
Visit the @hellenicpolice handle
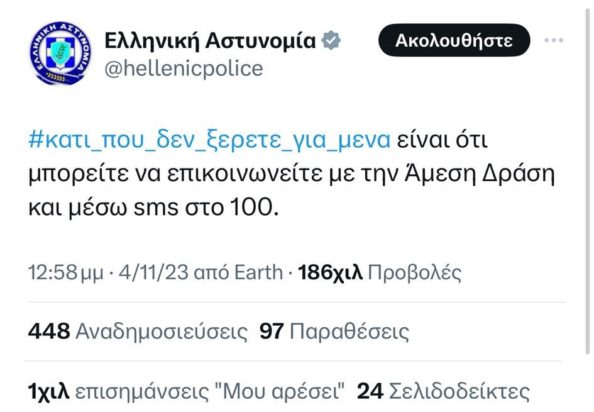[183, 69]
